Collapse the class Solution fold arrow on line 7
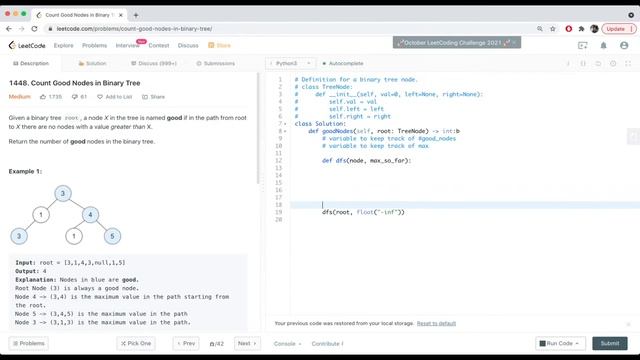 pyautogui.click(x=285, y=124)
